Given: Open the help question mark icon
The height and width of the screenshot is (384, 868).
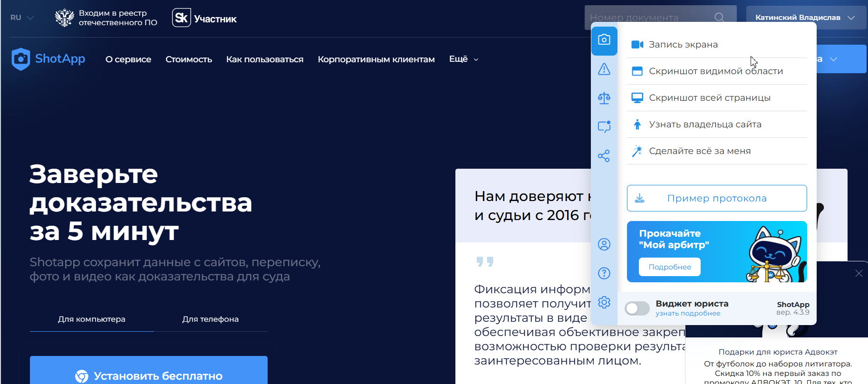Looking at the screenshot, I should click(x=604, y=273).
